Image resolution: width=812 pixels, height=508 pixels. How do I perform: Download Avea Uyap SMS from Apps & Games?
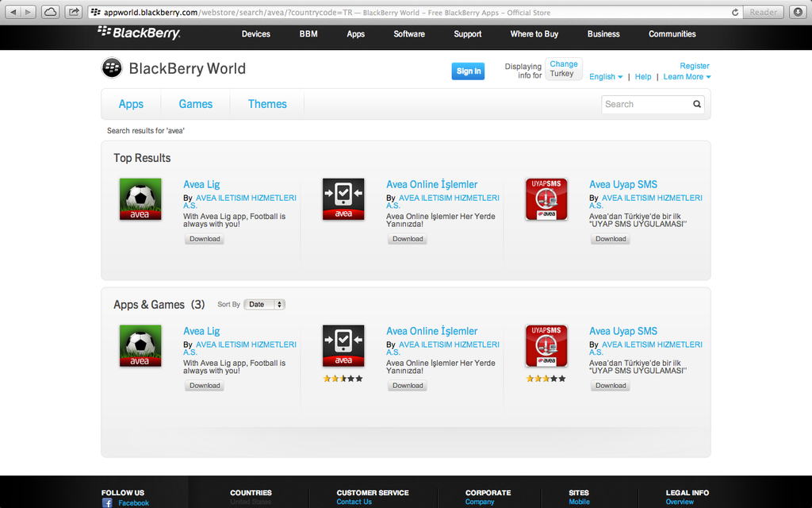pyautogui.click(x=611, y=386)
